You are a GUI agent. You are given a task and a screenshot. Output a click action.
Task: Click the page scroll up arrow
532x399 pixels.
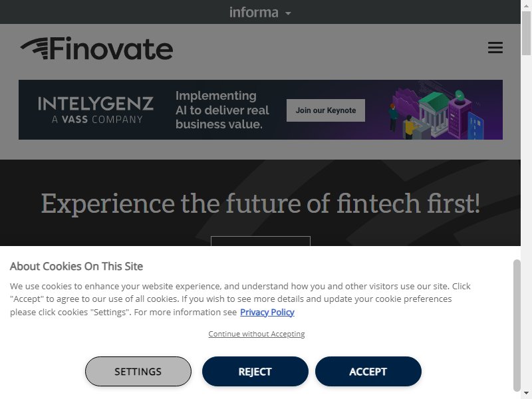pyautogui.click(x=526, y=6)
